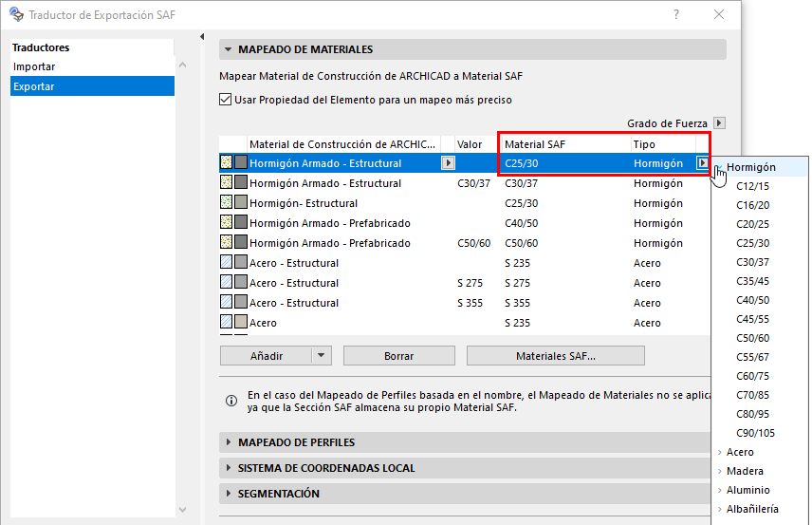Close the Traductor de Exportación SAF dialog

point(719,14)
